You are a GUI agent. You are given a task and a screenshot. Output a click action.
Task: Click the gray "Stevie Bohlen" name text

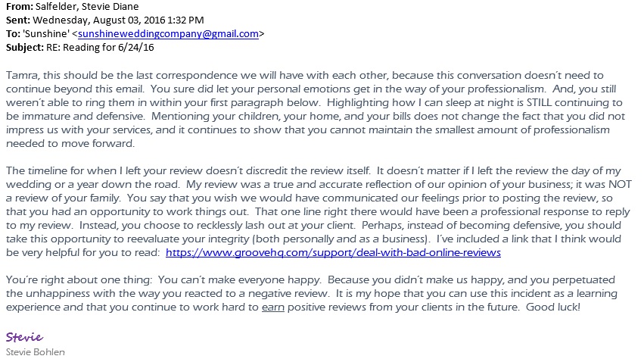point(36,352)
